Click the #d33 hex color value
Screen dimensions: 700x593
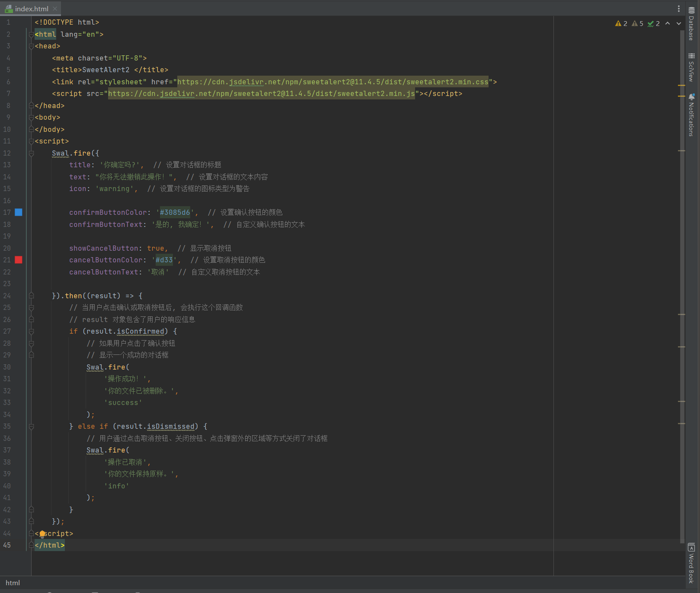(x=164, y=260)
